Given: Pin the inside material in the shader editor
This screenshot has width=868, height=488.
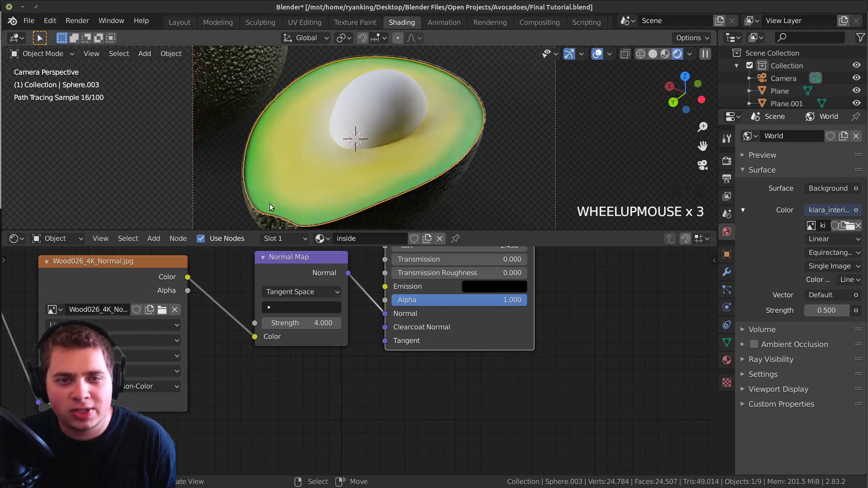Looking at the screenshot, I should pyautogui.click(x=456, y=238).
